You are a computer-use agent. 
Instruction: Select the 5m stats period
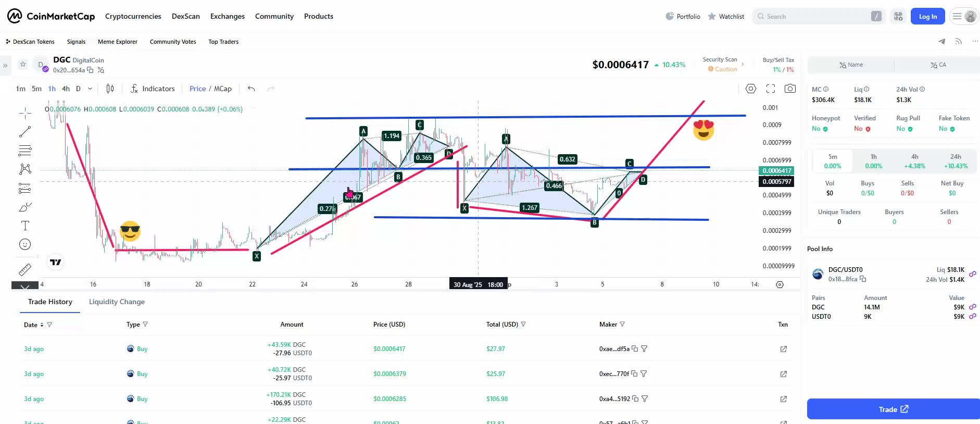(x=833, y=161)
